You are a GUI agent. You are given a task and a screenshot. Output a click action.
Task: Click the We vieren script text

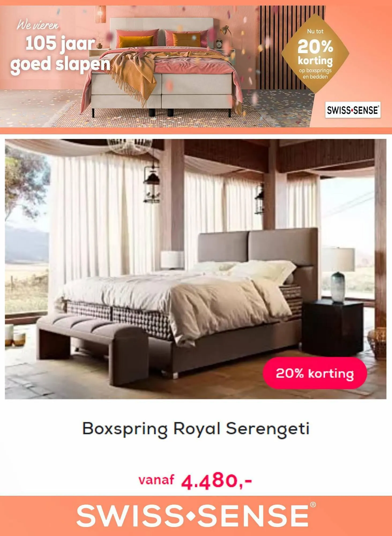(x=38, y=25)
